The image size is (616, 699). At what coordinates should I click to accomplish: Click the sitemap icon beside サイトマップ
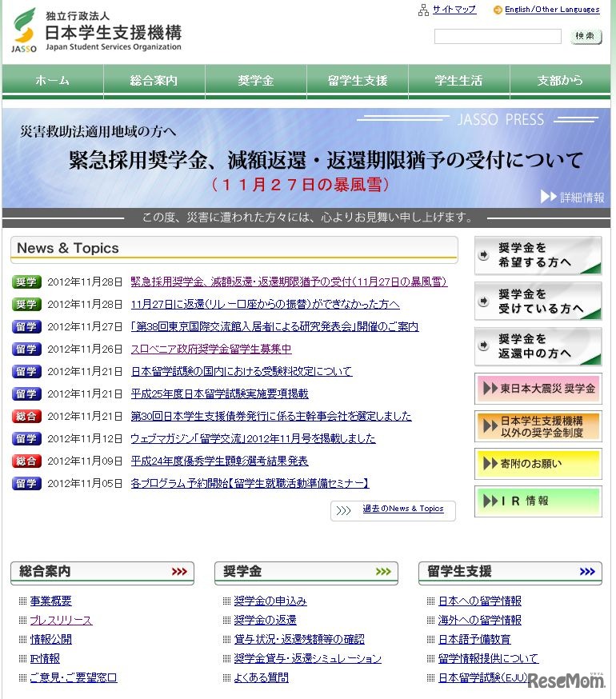pyautogui.click(x=423, y=10)
